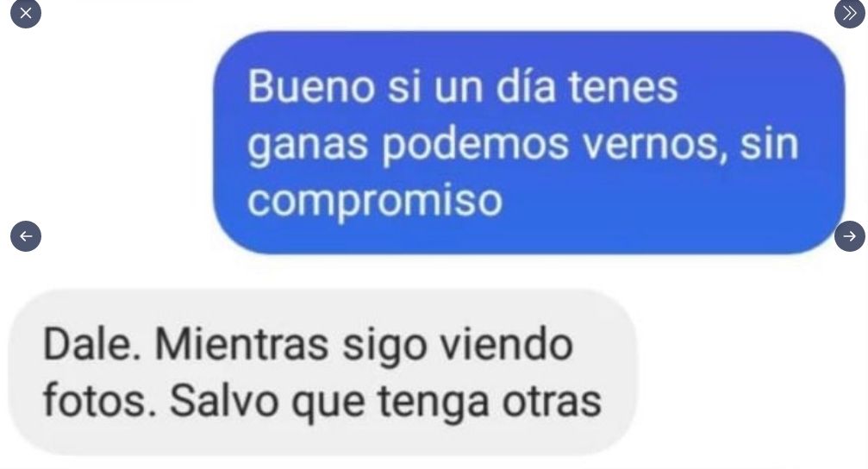
Task: Open the double-chevron panel icon at top right
Action: [850, 13]
